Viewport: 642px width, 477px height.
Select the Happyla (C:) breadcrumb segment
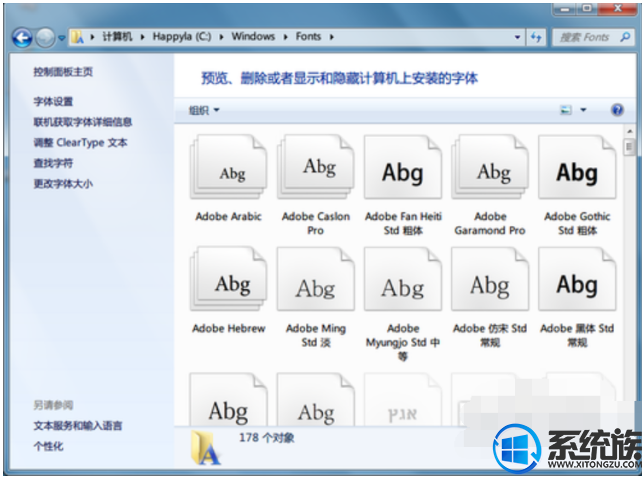point(182,37)
